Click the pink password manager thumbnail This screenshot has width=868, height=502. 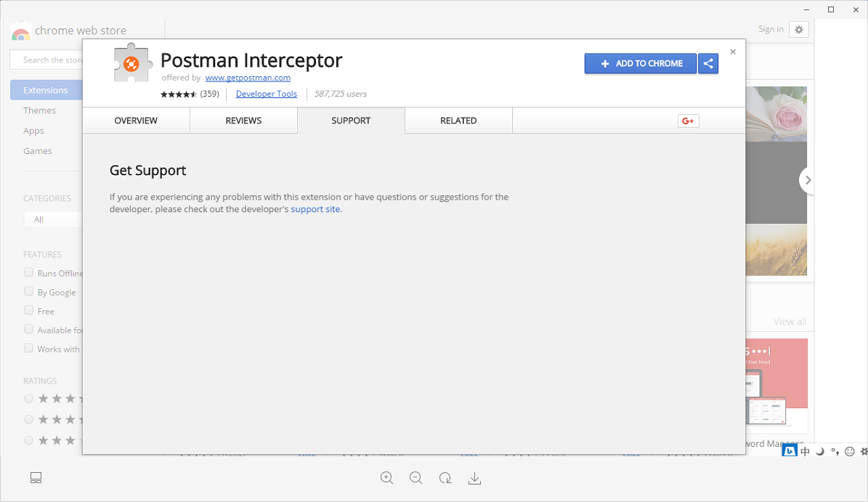[776, 386]
